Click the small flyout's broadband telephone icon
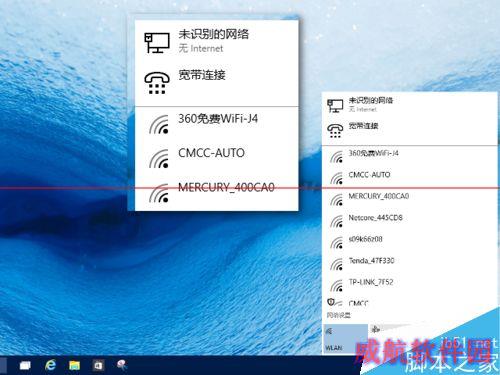This screenshot has width=500, height=375. 335,131
